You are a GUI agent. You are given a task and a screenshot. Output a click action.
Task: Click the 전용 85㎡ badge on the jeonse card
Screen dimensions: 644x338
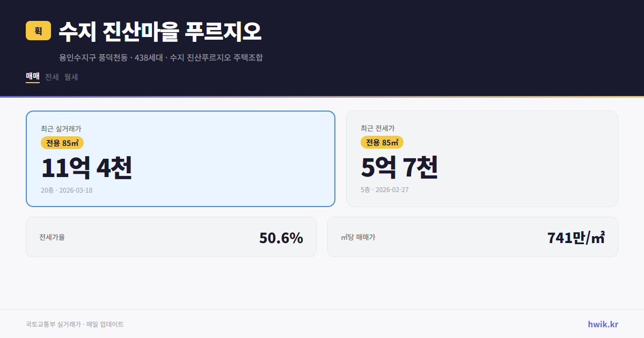[383, 143]
